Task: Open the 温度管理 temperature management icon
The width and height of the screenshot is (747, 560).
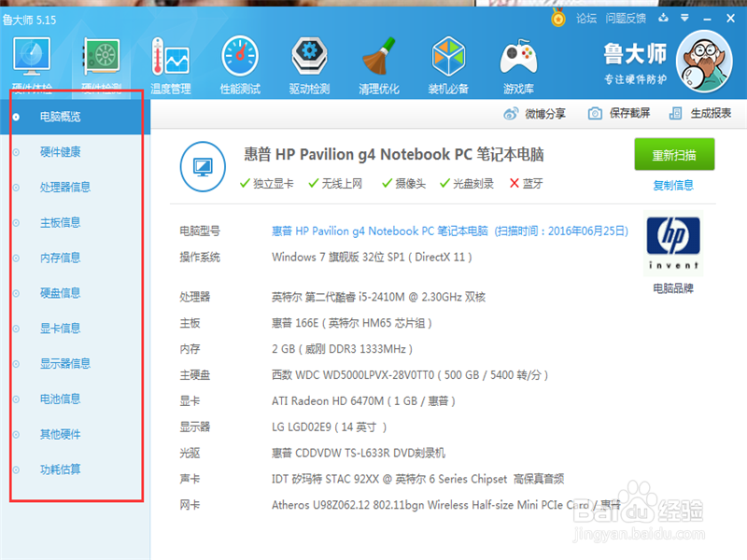Action: [x=171, y=57]
